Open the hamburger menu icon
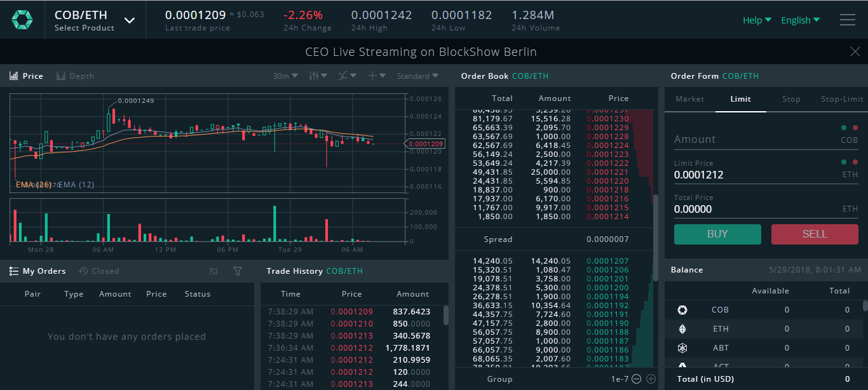The height and width of the screenshot is (390, 868). [x=848, y=20]
